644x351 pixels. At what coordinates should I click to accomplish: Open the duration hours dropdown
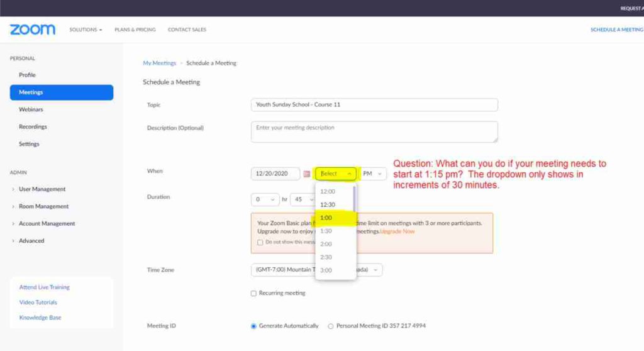click(x=265, y=199)
